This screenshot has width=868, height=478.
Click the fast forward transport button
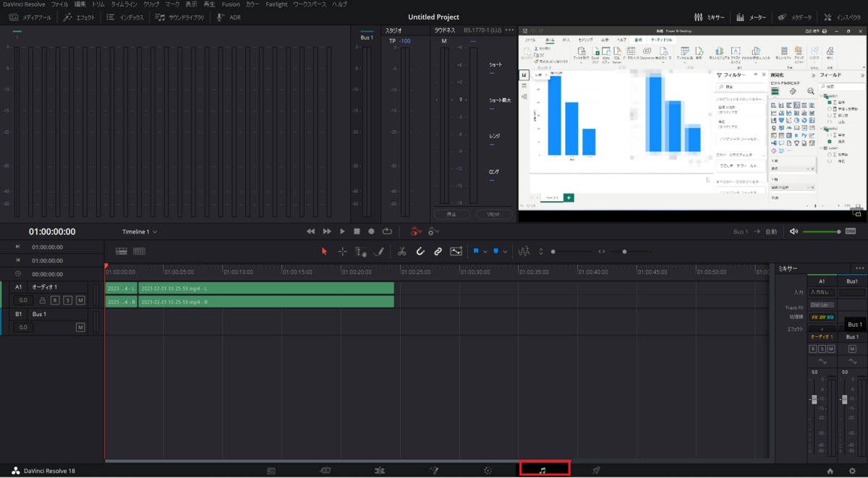click(x=327, y=231)
